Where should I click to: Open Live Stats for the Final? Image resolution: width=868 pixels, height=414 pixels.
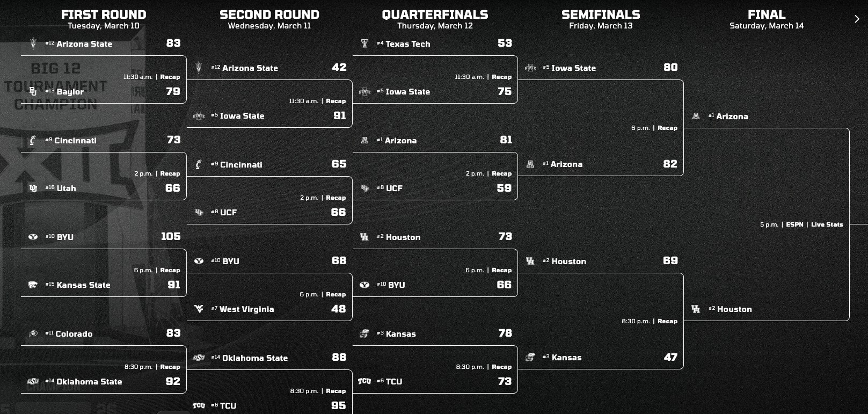[x=827, y=224]
